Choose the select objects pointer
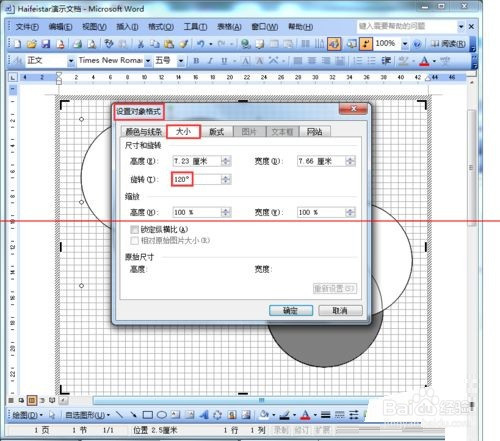The height and width of the screenshot is (441, 500). click(52, 415)
